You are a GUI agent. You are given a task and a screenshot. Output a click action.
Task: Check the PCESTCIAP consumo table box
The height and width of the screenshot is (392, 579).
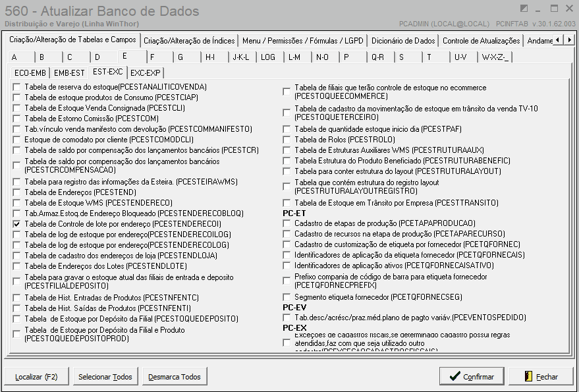pos(16,98)
